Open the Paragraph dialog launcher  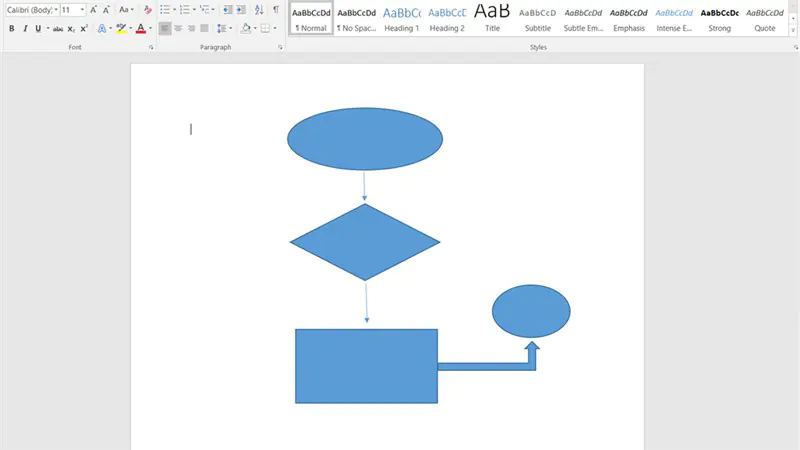(280, 47)
